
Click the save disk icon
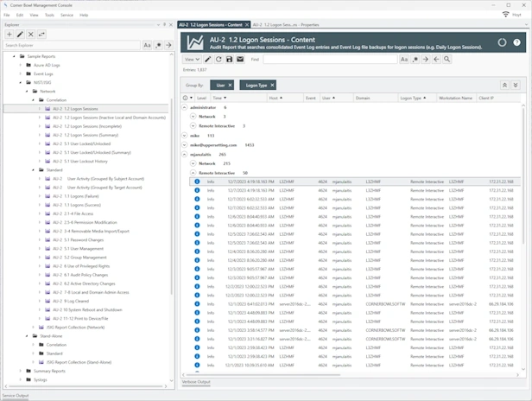coord(230,59)
